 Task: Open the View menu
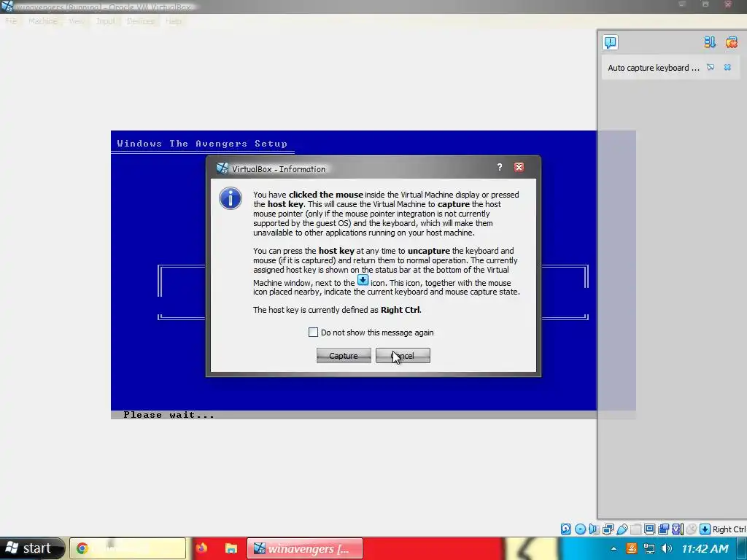coord(76,21)
